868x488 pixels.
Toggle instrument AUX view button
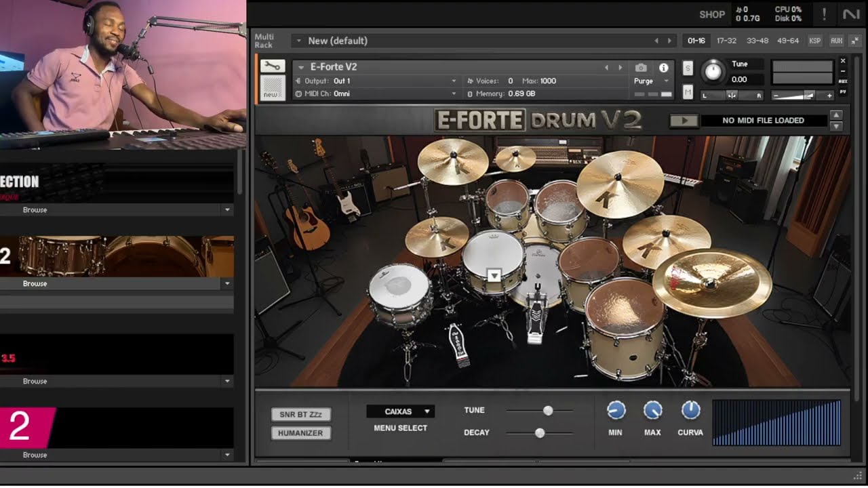coord(843,81)
